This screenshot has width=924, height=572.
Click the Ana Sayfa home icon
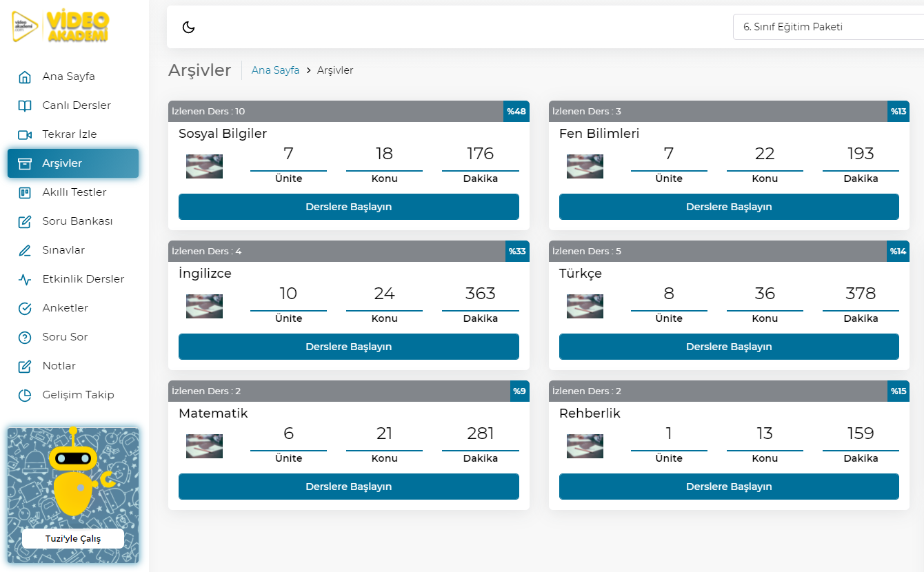(x=25, y=76)
